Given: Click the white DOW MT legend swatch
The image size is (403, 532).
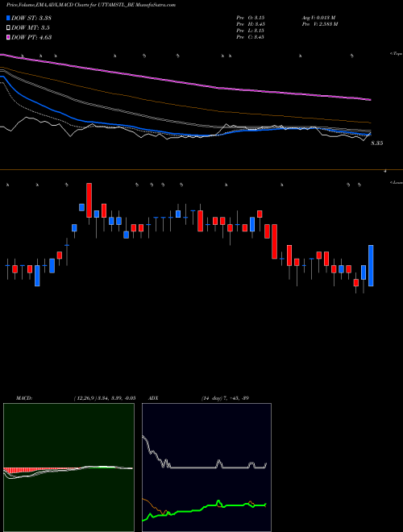Looking at the screenshot, I should [x=9, y=28].
